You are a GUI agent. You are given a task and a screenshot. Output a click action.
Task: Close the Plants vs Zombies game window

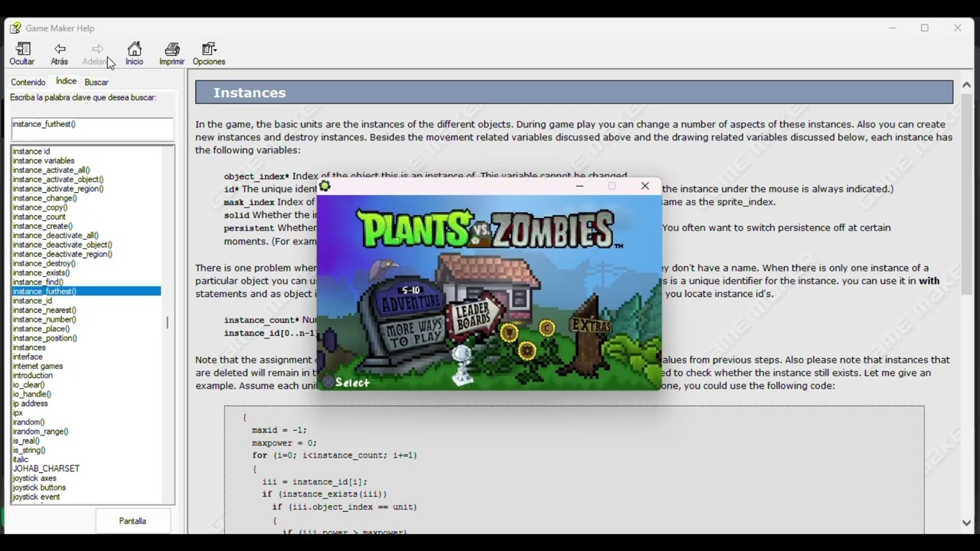point(645,186)
